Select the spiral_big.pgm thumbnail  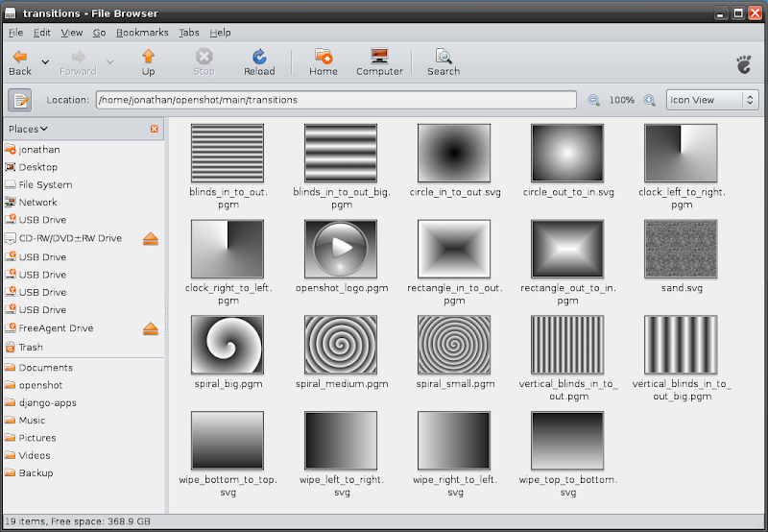pos(228,345)
